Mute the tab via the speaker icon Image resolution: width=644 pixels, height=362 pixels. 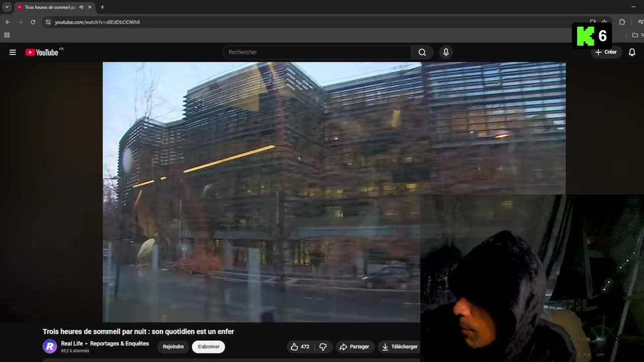coord(82,7)
